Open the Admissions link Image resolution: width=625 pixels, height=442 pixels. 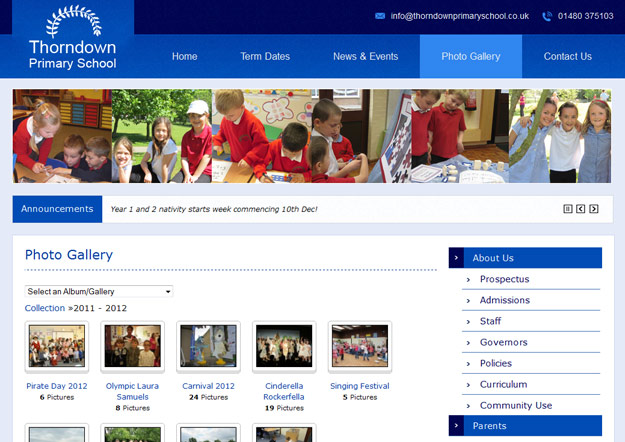tap(505, 300)
